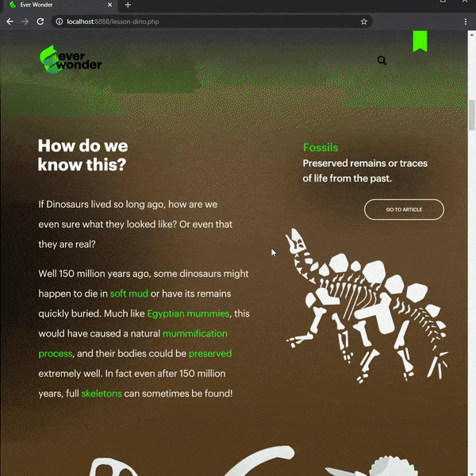Click the vertical scrollbar thumb
476x476 pixels.
point(471,115)
